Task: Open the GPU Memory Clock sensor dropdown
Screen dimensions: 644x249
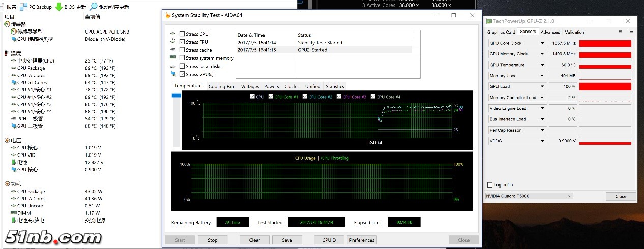Action: click(x=542, y=54)
